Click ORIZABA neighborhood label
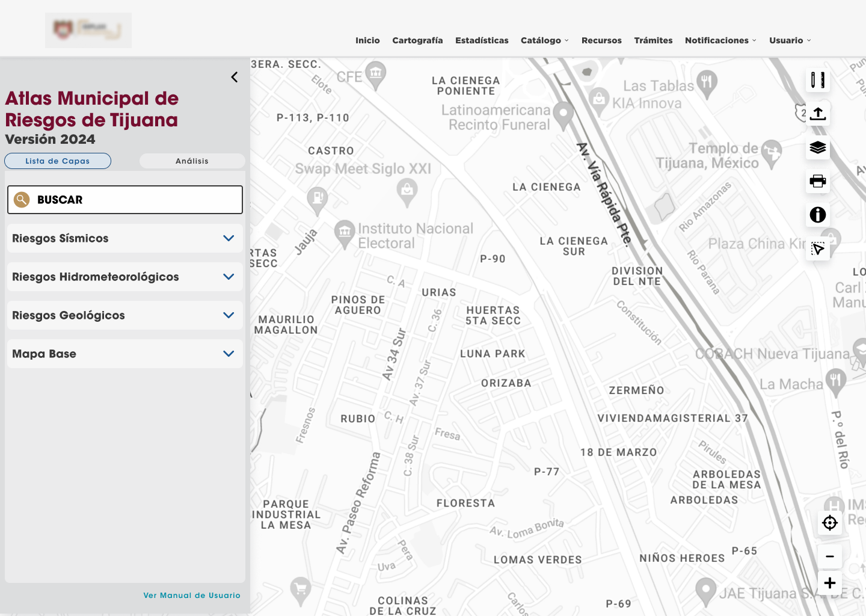866x616 pixels. pyautogui.click(x=506, y=383)
